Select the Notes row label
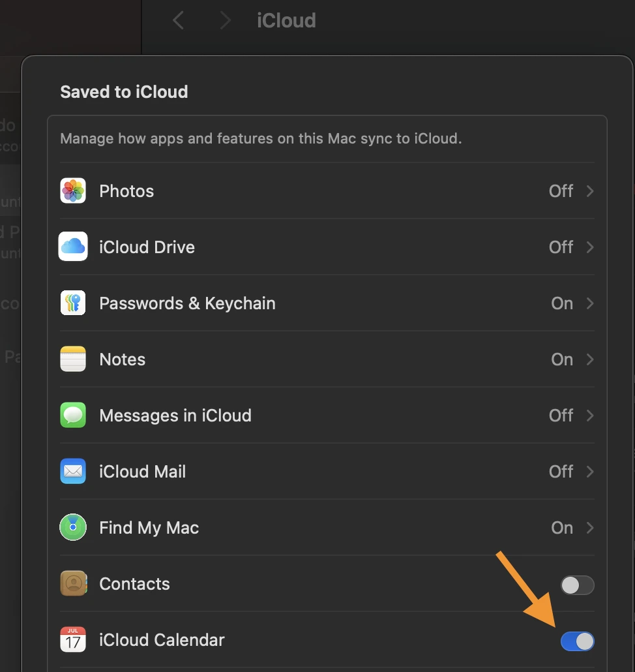Viewport: 635px width, 672px height. tap(122, 359)
